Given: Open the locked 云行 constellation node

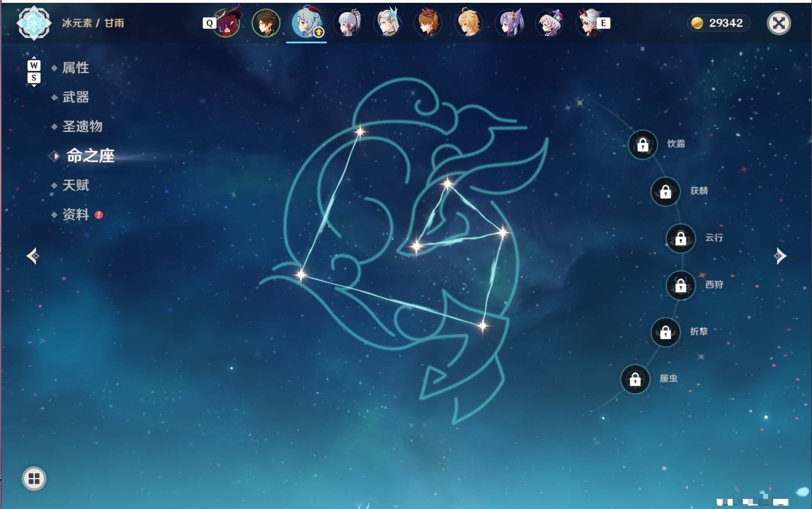Looking at the screenshot, I should coord(680,238).
